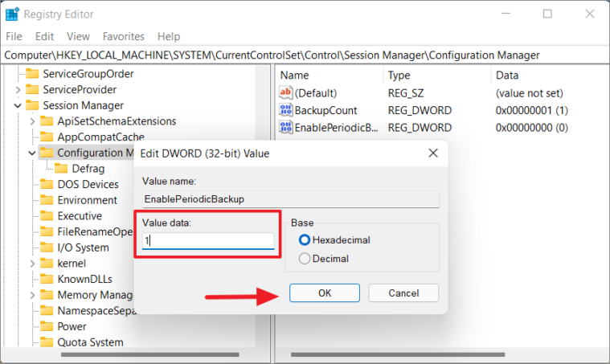Expand the Memory Manag... tree node
The image size is (610, 364).
(x=33, y=295)
